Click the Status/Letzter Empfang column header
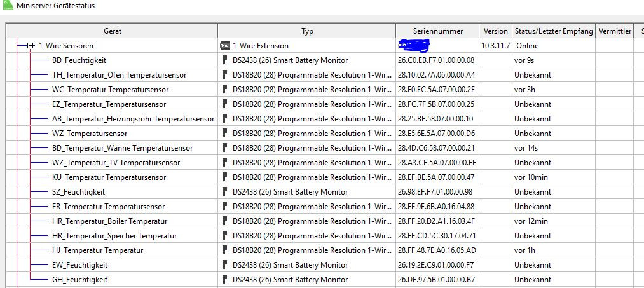This screenshot has width=644, height=288. click(x=554, y=31)
